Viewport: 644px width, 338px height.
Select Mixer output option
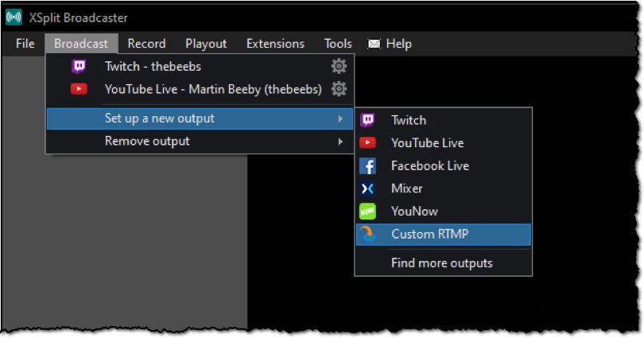[444, 188]
